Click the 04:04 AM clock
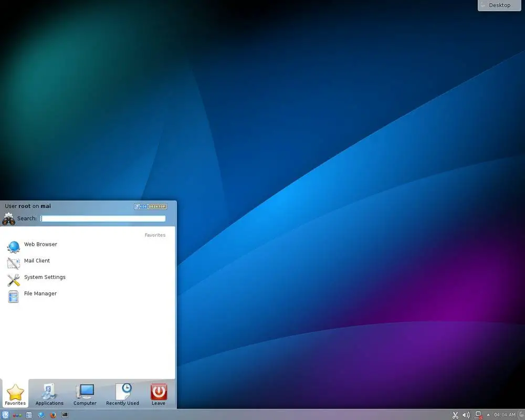Screen dimensions: 525x420 coord(503,415)
